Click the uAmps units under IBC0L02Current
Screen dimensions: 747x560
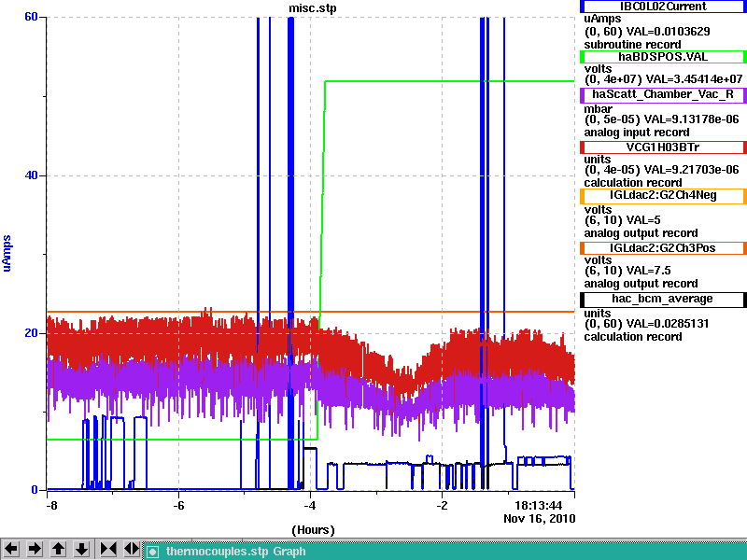pos(602,19)
